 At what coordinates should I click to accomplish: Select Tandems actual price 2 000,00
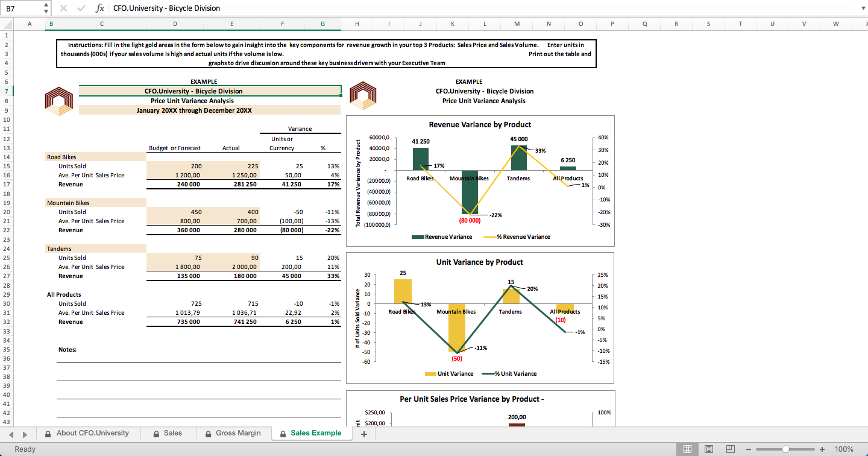pyautogui.click(x=231, y=267)
